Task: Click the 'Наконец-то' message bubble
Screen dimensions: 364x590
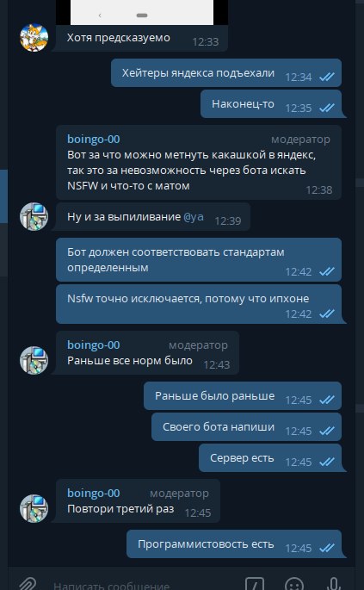Action: click(271, 104)
